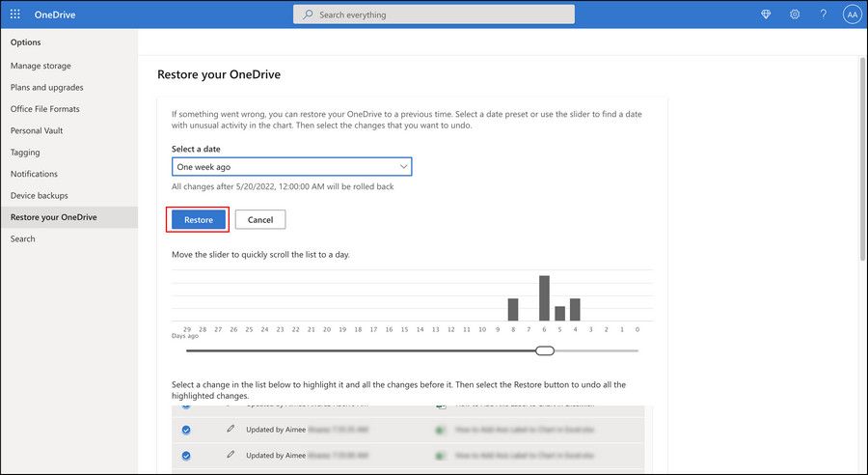Open Plans and upgrades
868x475 pixels.
pos(47,87)
